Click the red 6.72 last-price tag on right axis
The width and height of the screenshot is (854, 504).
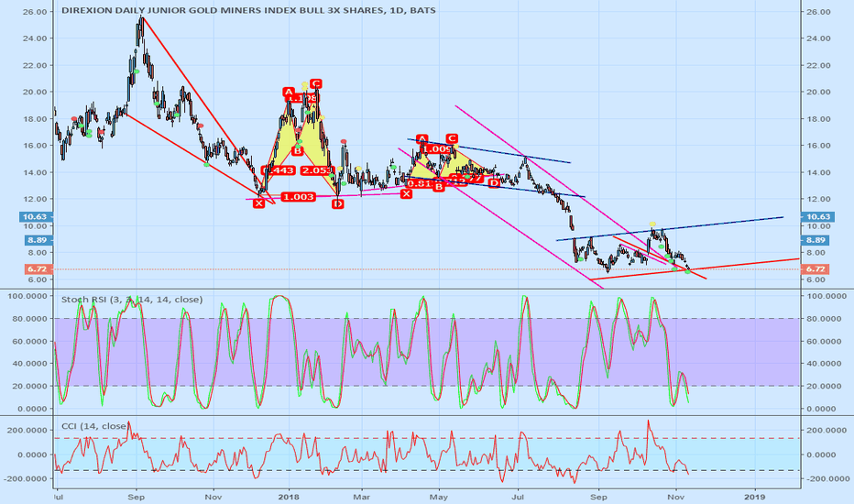pyautogui.click(x=816, y=269)
